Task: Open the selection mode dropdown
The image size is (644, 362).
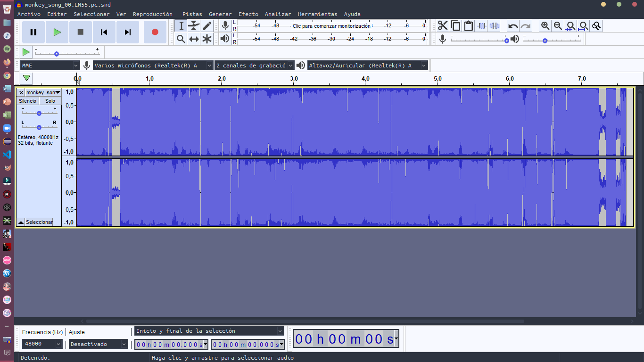Action: [x=209, y=331]
